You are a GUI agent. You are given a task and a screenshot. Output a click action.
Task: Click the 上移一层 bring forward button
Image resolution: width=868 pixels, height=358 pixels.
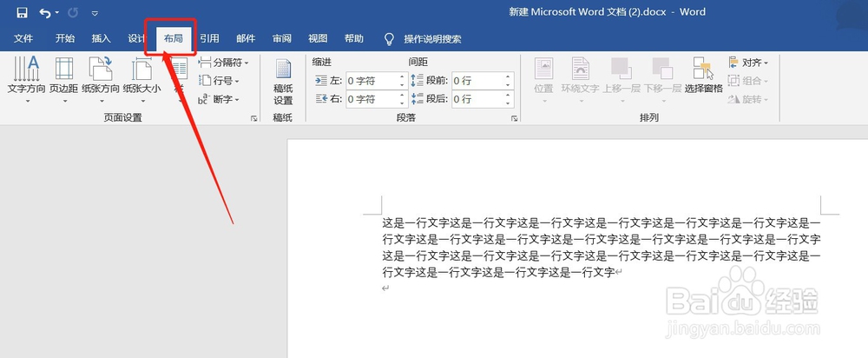[621, 80]
